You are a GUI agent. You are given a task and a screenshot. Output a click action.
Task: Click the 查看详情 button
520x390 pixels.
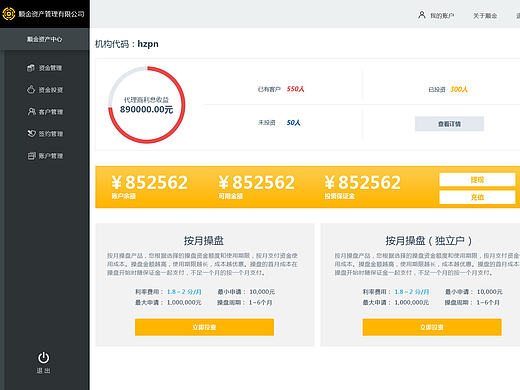pos(449,124)
